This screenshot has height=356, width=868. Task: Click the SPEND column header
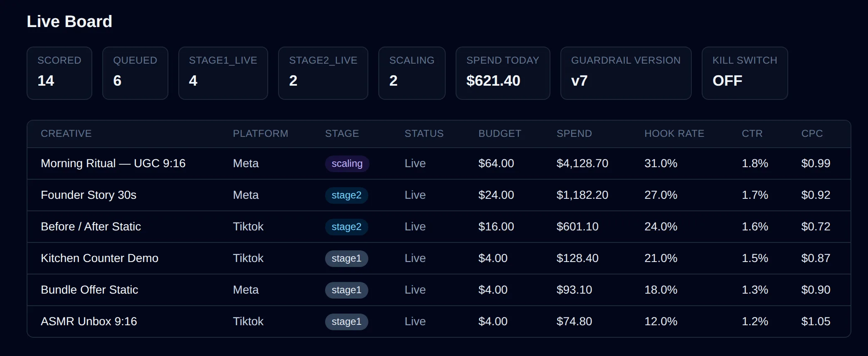(x=574, y=133)
